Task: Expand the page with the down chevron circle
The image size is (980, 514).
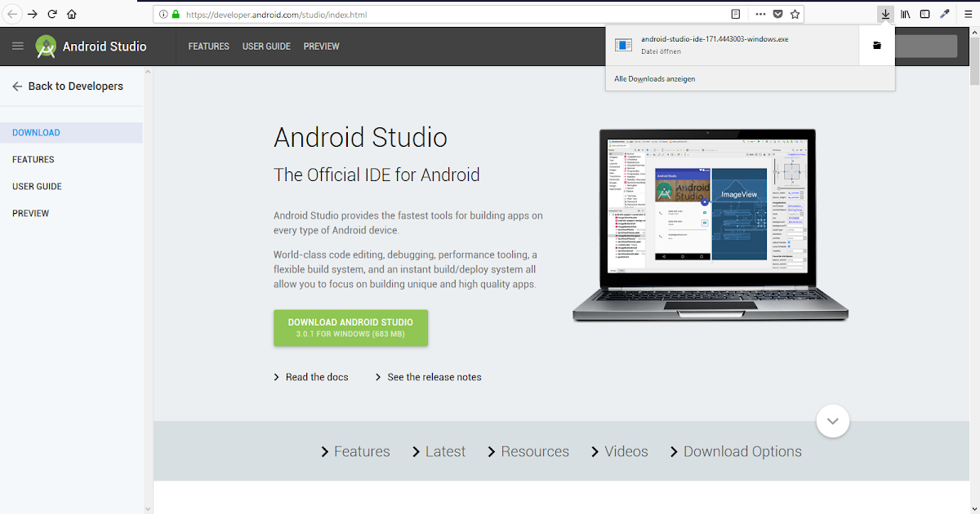Action: point(832,421)
